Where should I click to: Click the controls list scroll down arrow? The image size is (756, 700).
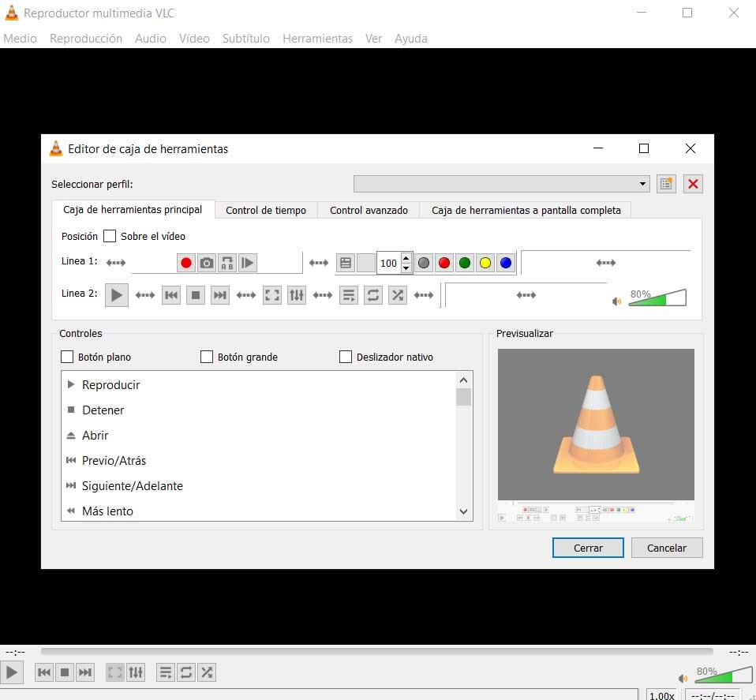click(463, 511)
